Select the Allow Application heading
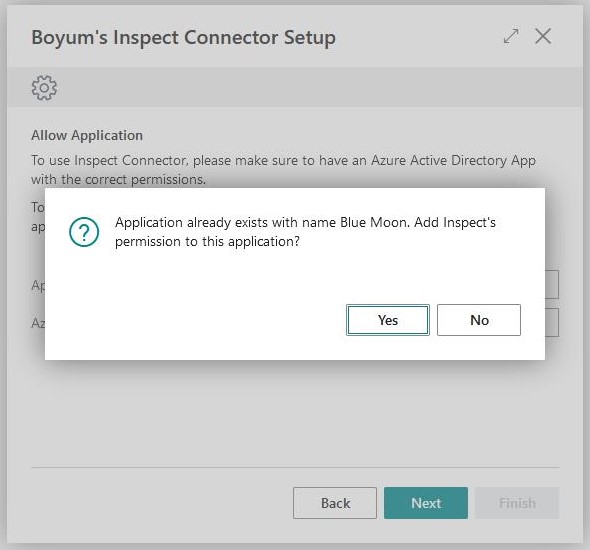 click(87, 135)
